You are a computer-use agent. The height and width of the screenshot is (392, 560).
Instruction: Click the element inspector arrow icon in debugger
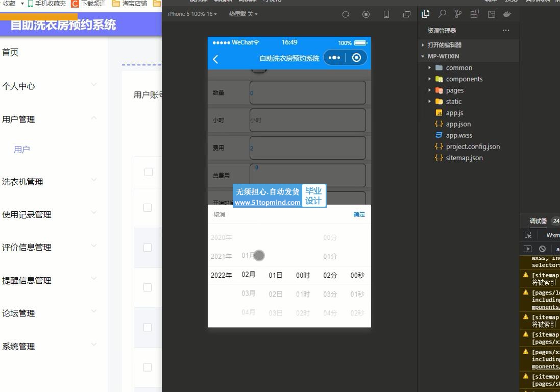[x=528, y=235]
